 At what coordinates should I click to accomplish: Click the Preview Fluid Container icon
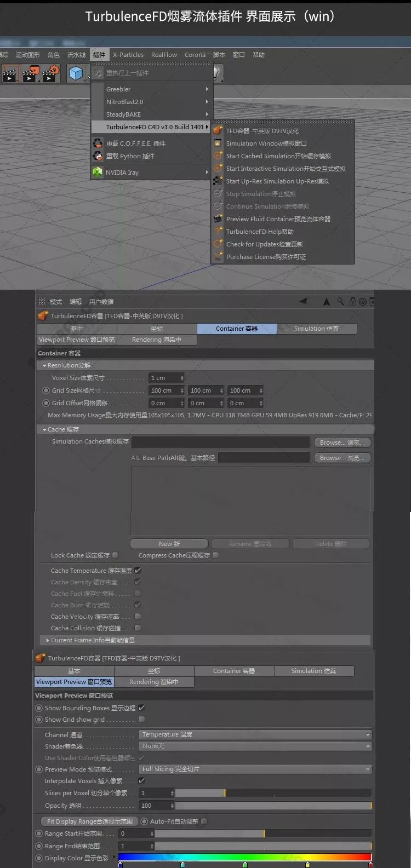coord(218,219)
